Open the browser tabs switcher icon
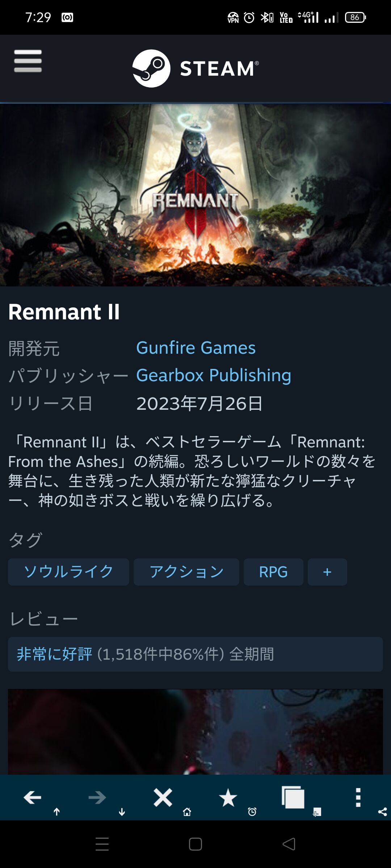391x868 pixels. click(x=293, y=797)
